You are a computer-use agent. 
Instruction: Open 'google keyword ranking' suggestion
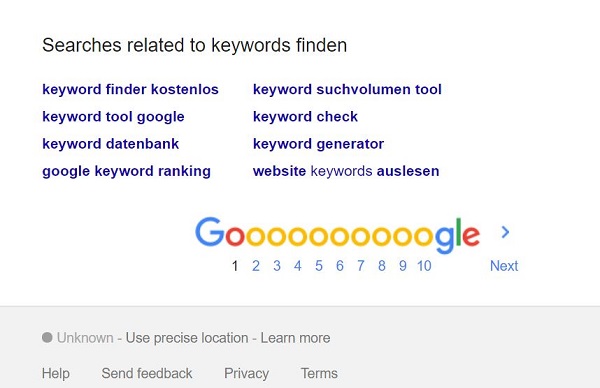[x=126, y=171]
